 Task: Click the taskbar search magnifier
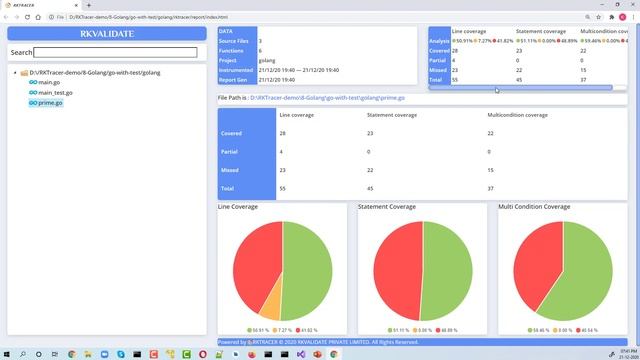click(x=23, y=354)
